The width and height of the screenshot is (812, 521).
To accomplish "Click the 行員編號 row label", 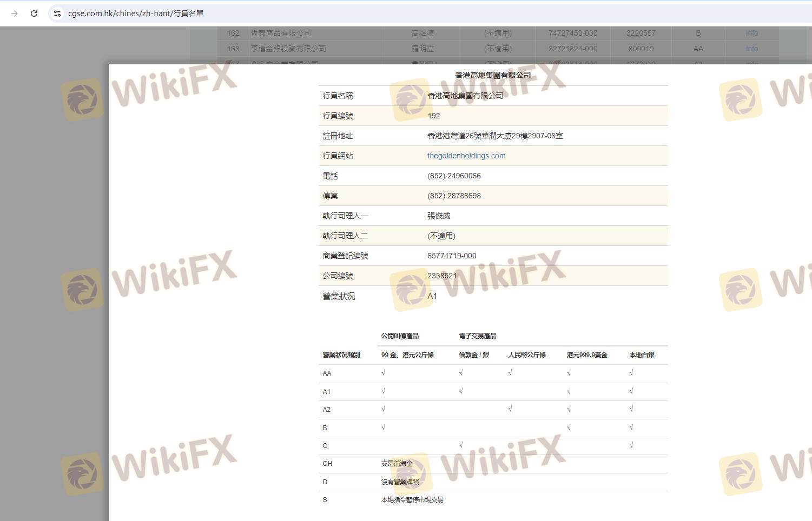I will coord(338,116).
